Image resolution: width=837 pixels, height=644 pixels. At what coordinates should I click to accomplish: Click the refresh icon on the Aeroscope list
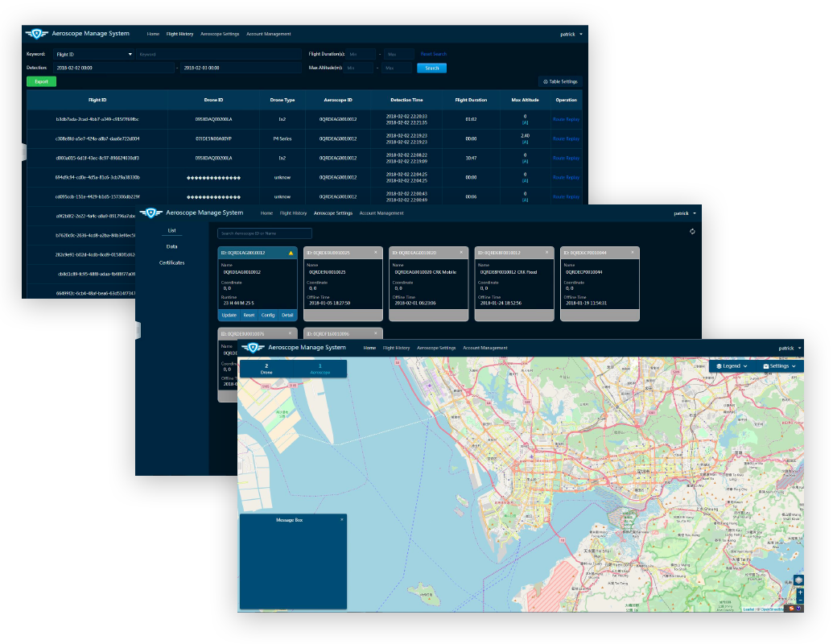692,232
